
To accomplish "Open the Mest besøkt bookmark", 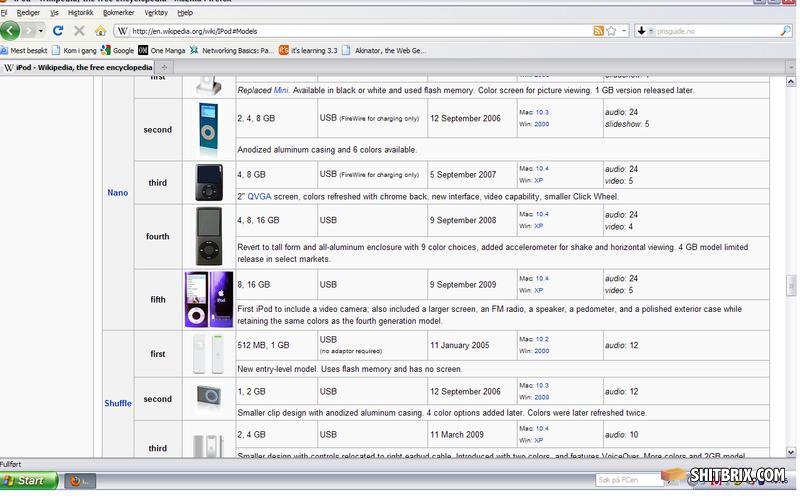I will coord(24,51).
